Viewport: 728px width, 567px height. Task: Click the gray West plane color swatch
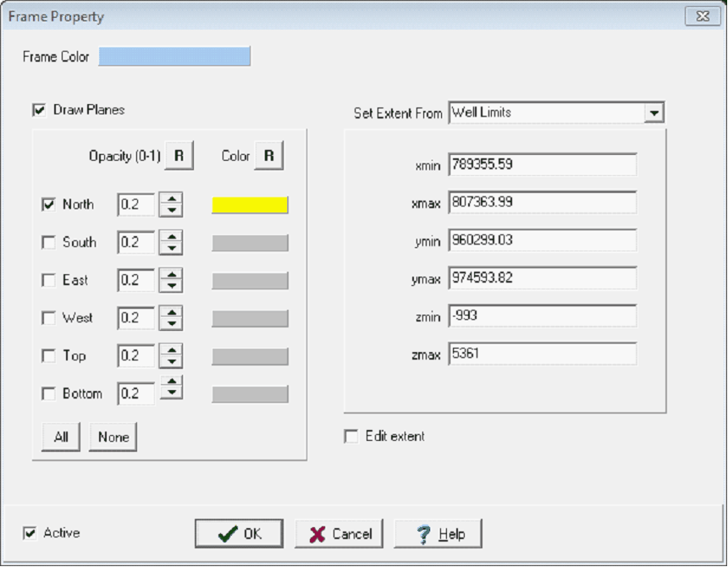pos(250,318)
